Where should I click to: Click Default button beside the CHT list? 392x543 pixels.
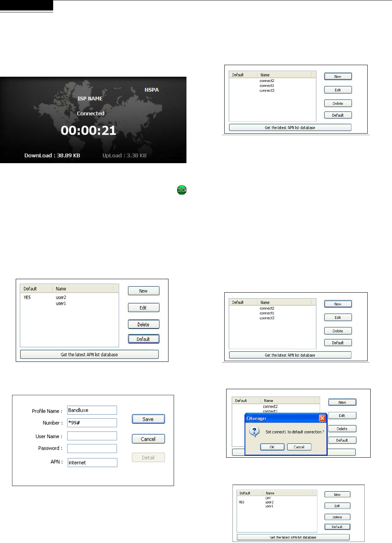pyautogui.click(x=337, y=527)
